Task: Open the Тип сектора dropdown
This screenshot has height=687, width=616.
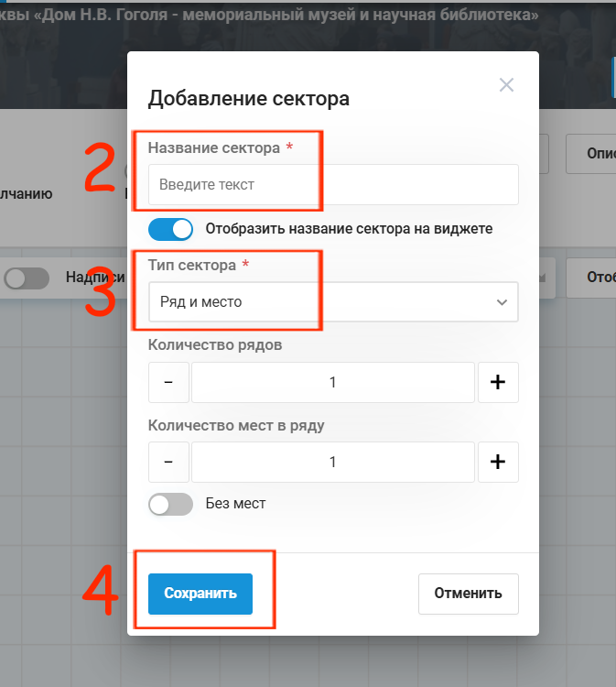Action: (x=333, y=302)
